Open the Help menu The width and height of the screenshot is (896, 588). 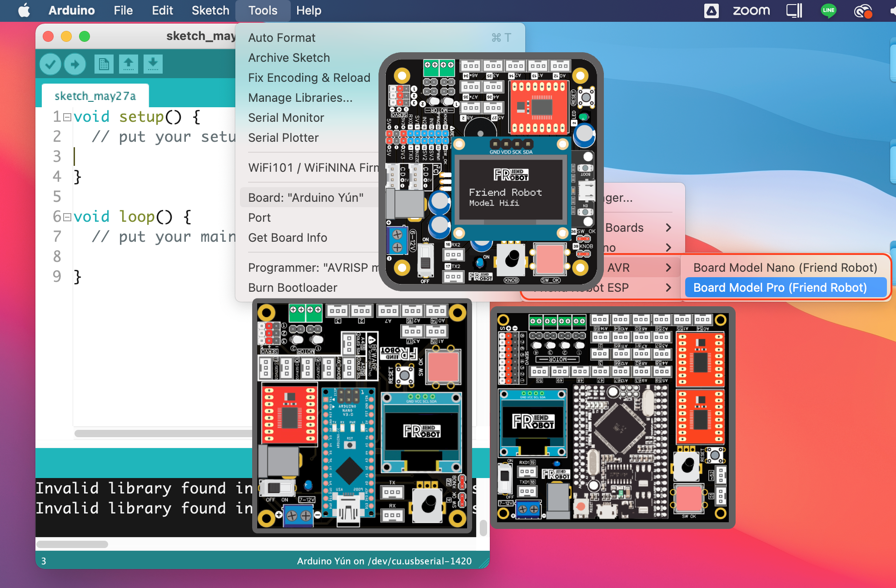(x=309, y=10)
